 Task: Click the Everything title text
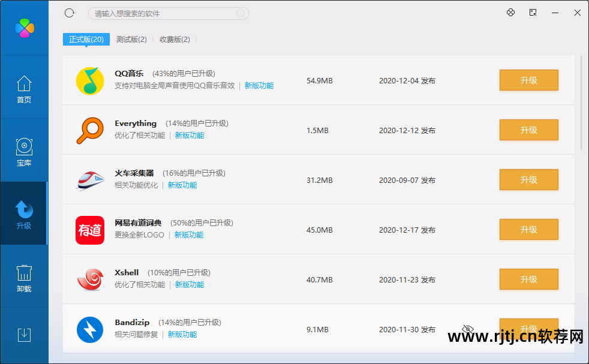click(x=136, y=123)
